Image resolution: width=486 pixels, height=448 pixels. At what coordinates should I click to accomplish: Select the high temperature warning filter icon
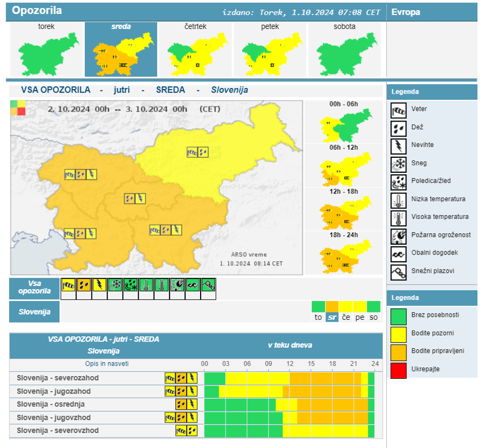(x=162, y=286)
